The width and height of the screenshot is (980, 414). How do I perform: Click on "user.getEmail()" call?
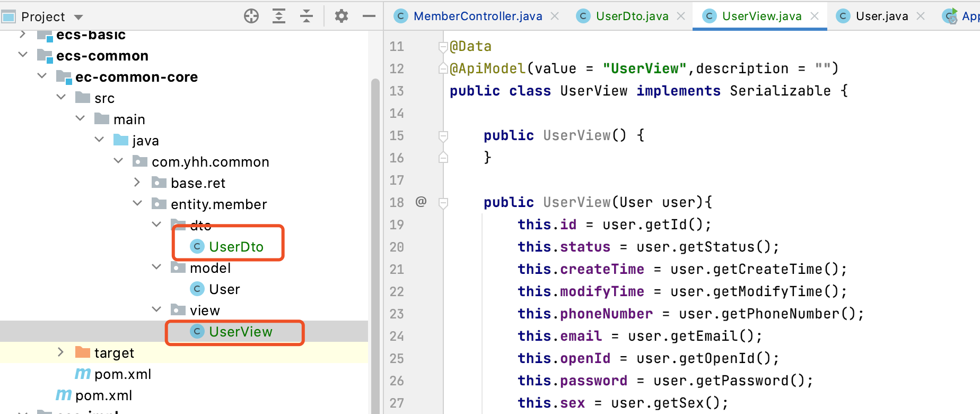click(x=691, y=336)
